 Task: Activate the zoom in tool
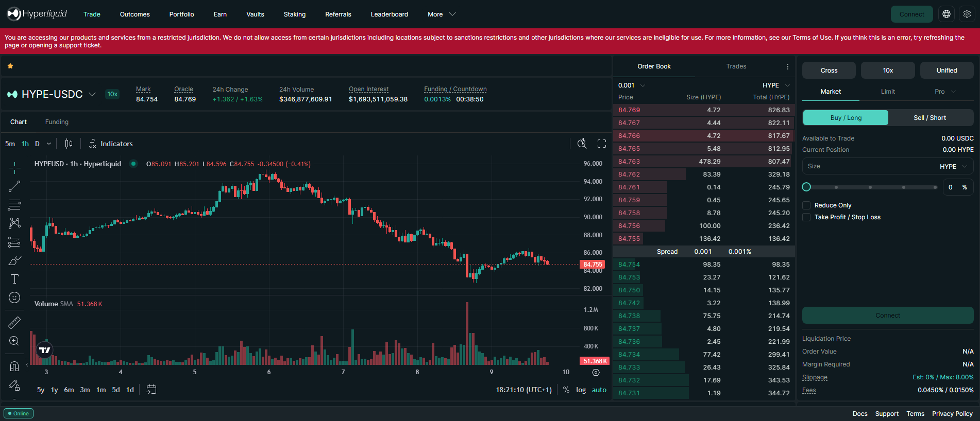click(x=14, y=341)
